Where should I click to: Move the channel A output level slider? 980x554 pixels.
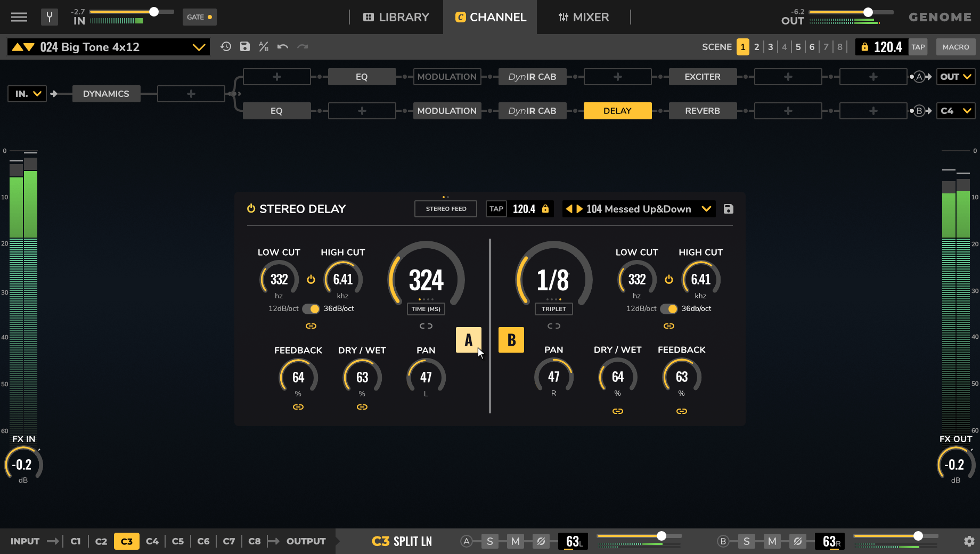[x=662, y=536]
